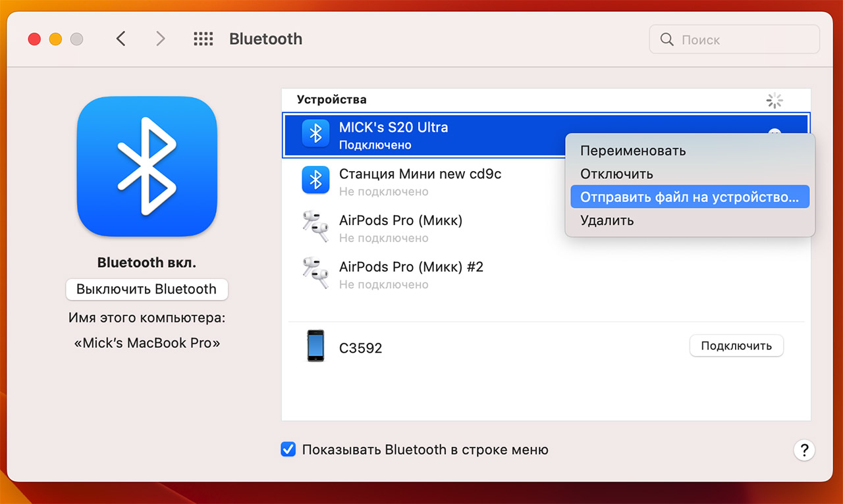Select Отправить файл на устройство menu item
This screenshot has height=504, width=843.
click(x=689, y=197)
